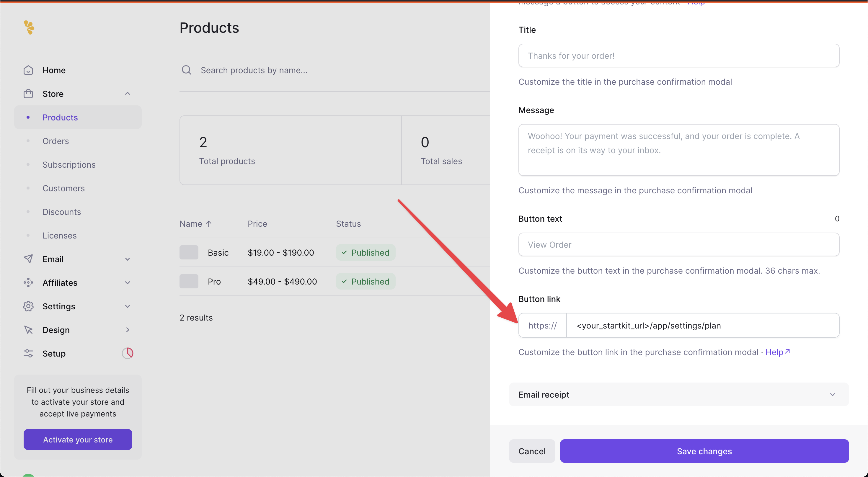
Task: Click the Settings gear icon
Action: coord(28,306)
